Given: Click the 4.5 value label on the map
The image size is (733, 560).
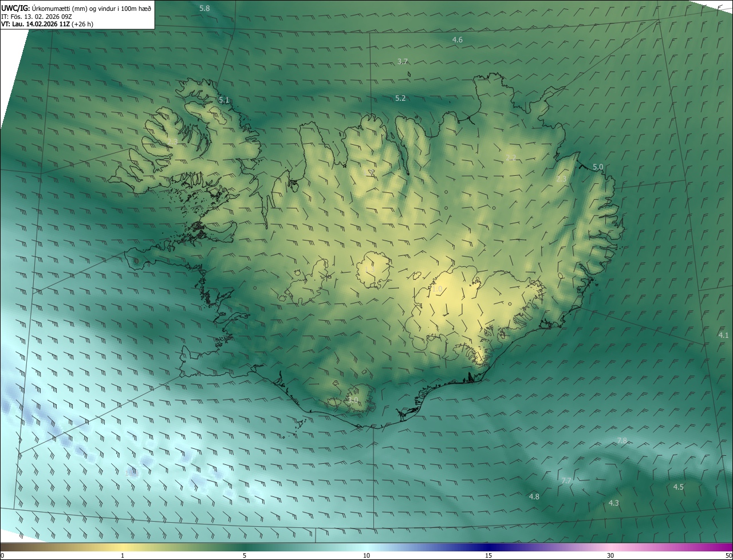Looking at the screenshot, I should [679, 487].
